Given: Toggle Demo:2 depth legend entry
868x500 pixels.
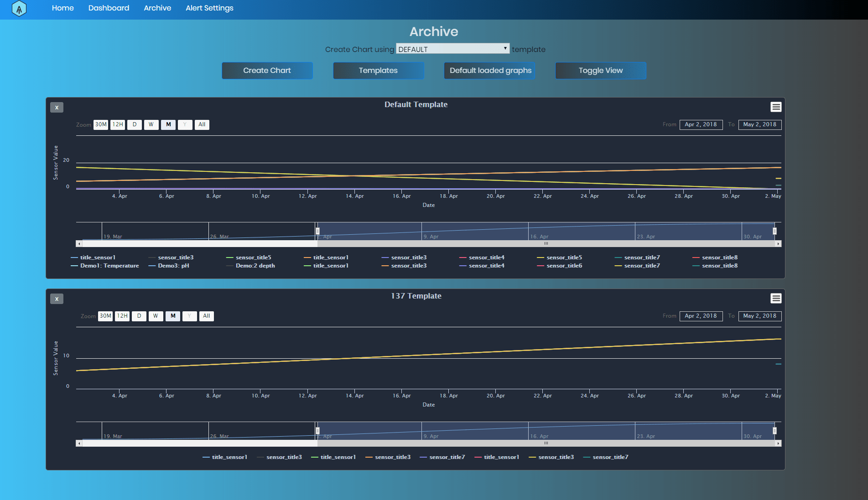Looking at the screenshot, I should 255,266.
